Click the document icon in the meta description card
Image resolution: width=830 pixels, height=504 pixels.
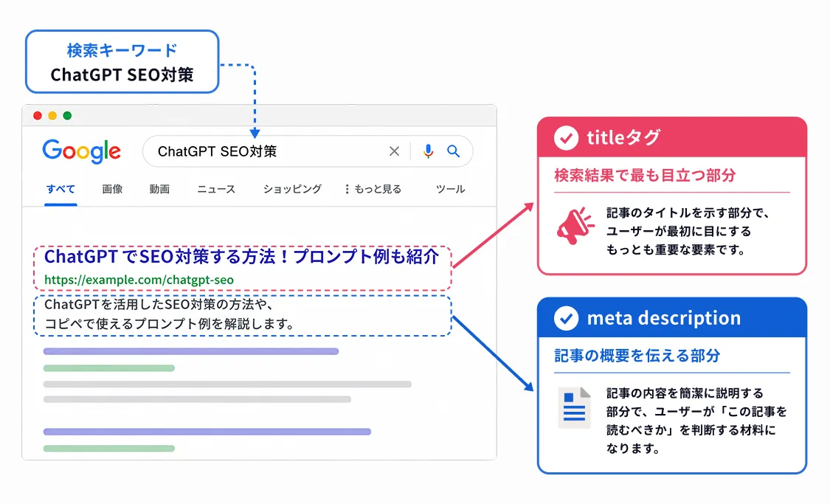[x=574, y=407]
